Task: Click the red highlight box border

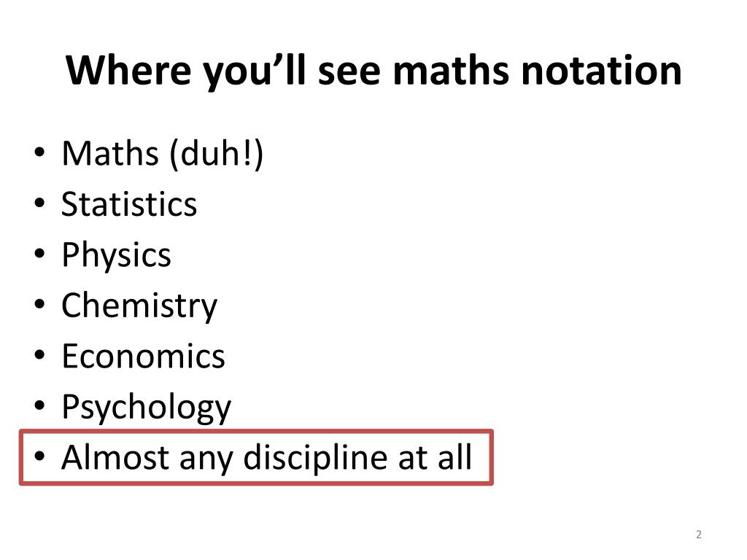Action: [256, 432]
